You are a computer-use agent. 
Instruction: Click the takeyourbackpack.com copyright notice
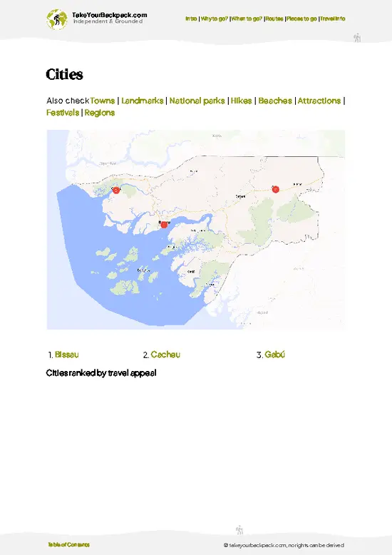pyautogui.click(x=284, y=546)
